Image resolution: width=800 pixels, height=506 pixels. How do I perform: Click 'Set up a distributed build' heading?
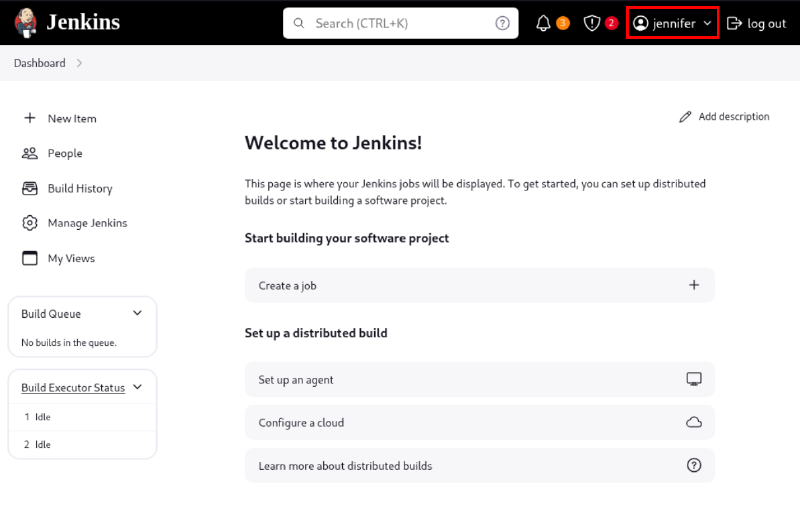pos(316,333)
